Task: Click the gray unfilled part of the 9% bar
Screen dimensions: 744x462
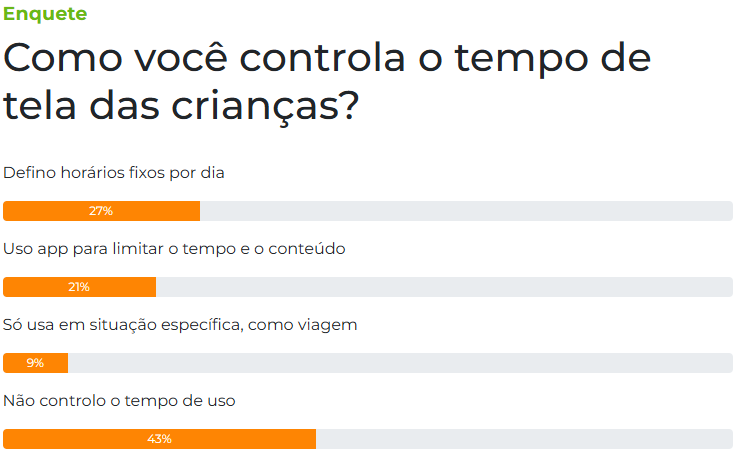Action: click(400, 363)
